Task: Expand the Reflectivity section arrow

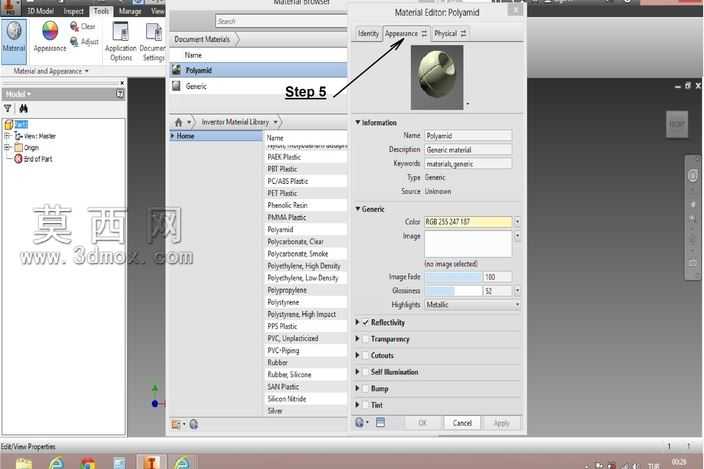Action: (x=357, y=322)
